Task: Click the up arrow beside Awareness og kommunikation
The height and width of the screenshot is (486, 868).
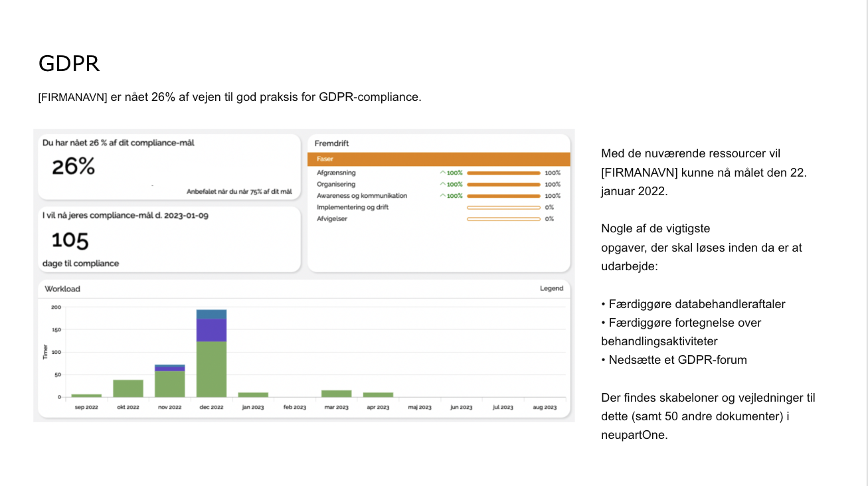Action: tap(443, 196)
